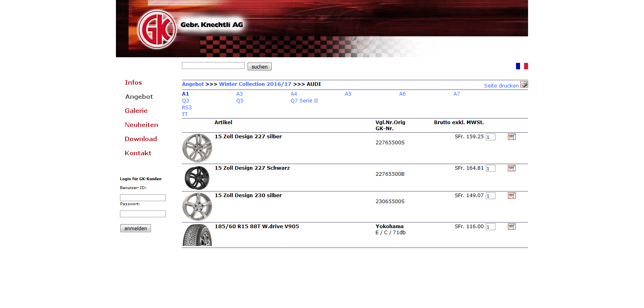Add 15 Zoll Design 227 Schwarz to cart
Viewport: 644px width, 308px height.
click(x=512, y=168)
